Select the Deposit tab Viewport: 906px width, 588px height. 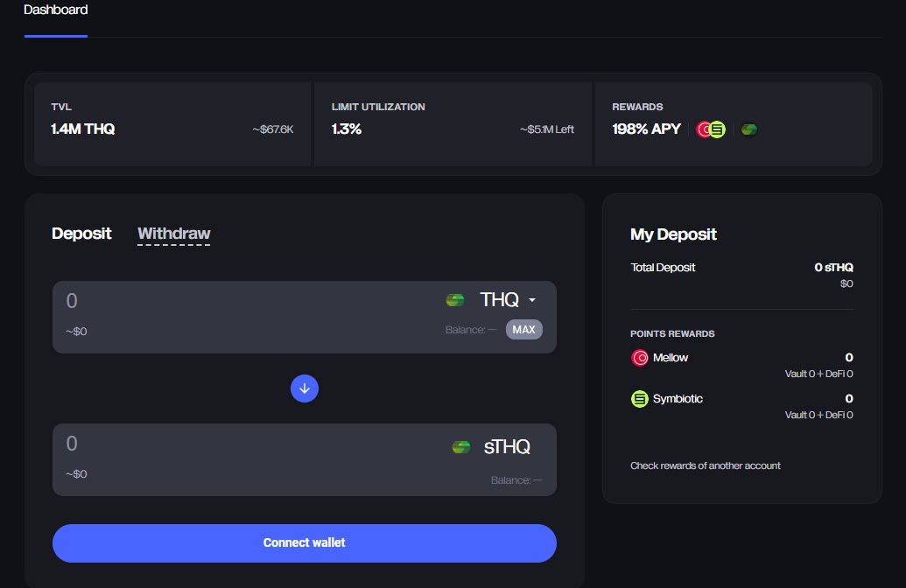(x=81, y=234)
